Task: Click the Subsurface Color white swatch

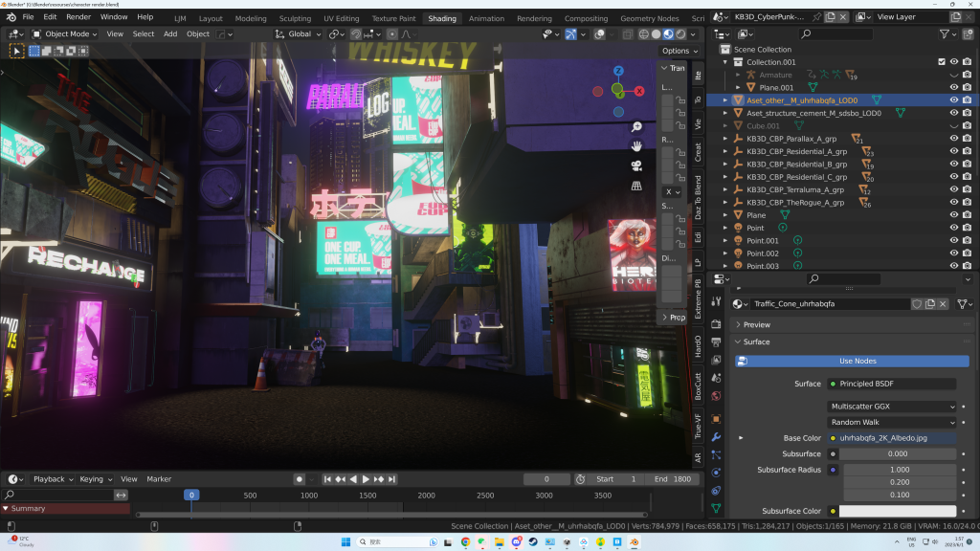Action: (x=898, y=511)
